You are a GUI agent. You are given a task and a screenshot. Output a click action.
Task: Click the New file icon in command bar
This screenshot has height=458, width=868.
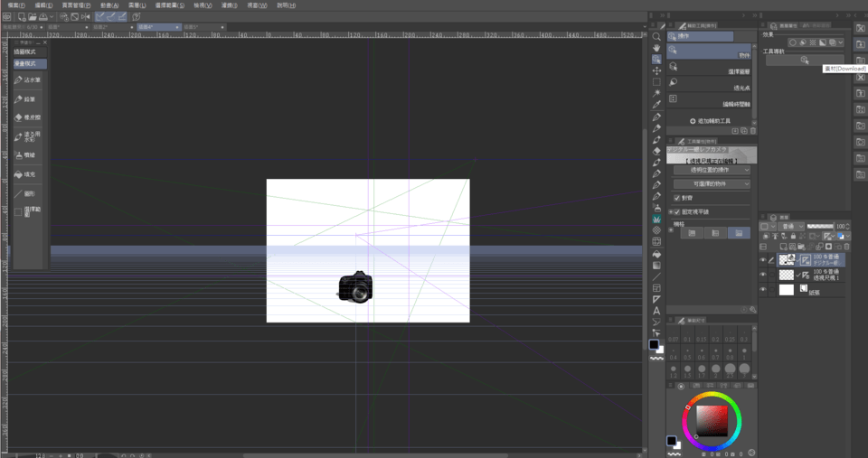click(x=22, y=16)
